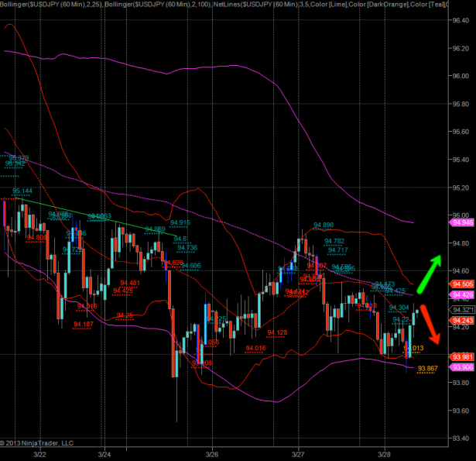Click the current price 94.321 marker

461,310
